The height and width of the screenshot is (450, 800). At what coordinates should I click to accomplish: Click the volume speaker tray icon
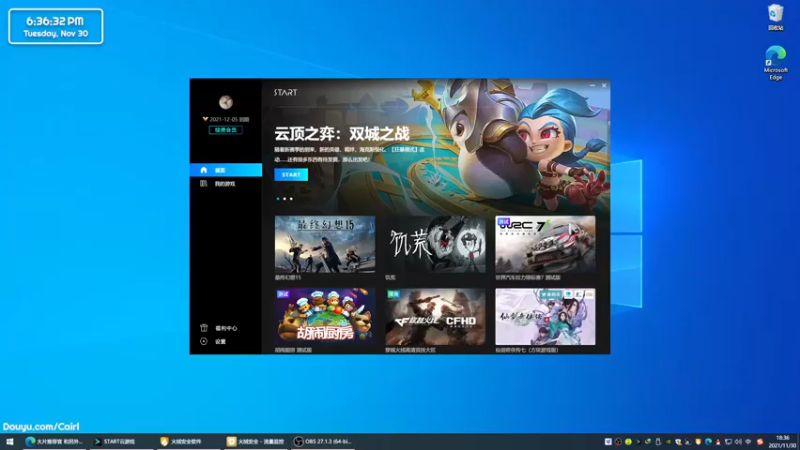[x=738, y=442]
